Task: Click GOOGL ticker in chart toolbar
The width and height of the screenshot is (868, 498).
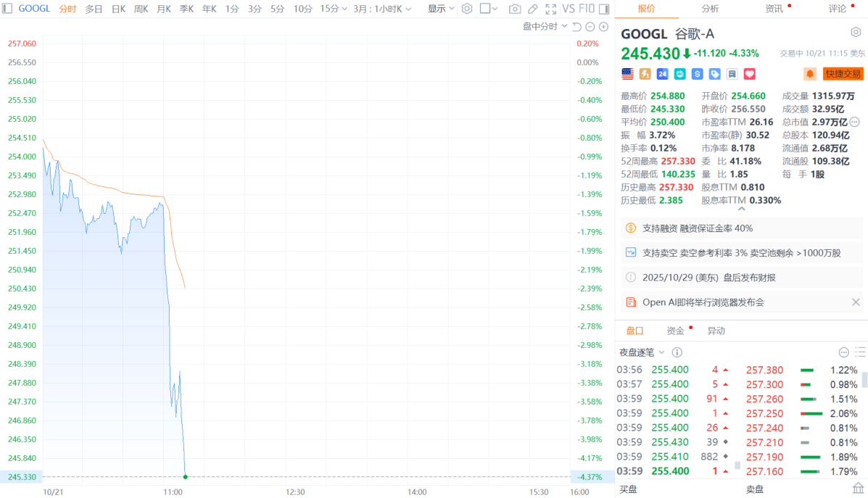Action: coord(34,9)
